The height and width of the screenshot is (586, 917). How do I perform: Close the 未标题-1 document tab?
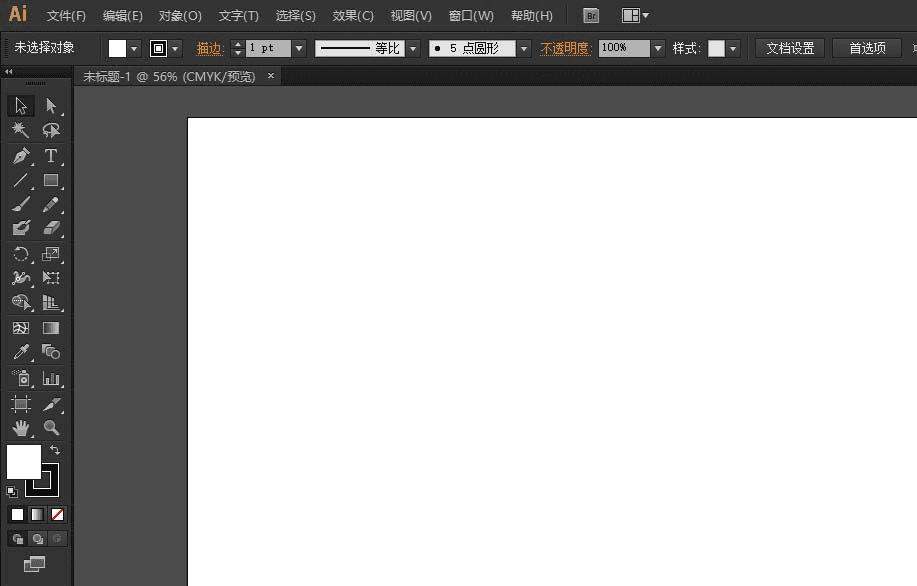pyautogui.click(x=271, y=75)
